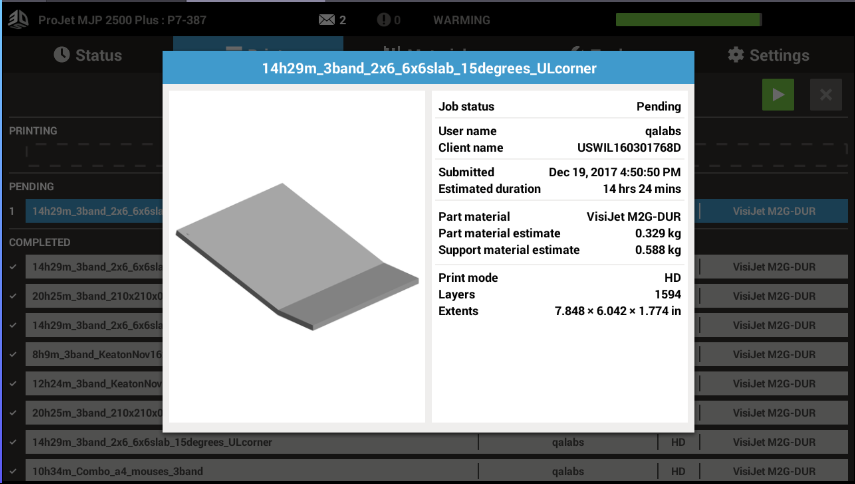Open the messages envelope icon
855x484 pixels.
(x=326, y=20)
